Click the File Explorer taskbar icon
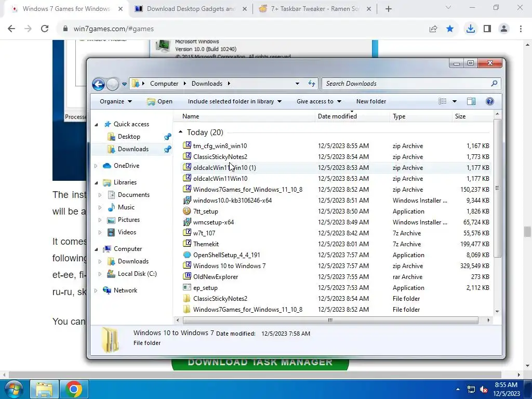The image size is (532, 399). (x=45, y=389)
